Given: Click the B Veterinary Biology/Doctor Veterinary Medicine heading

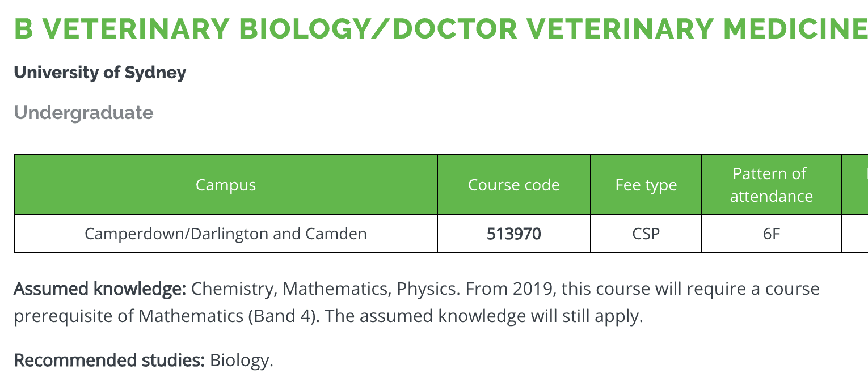Looking at the screenshot, I should 441,29.
